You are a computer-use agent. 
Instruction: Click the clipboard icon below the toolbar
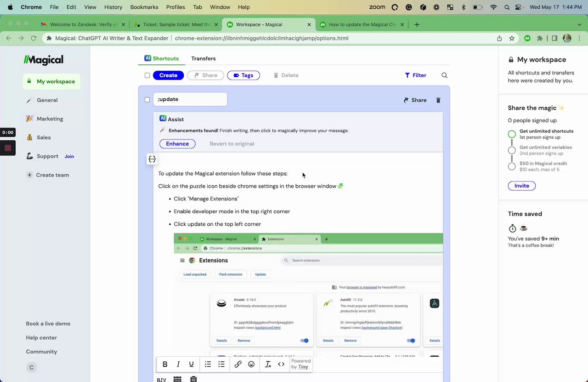(x=193, y=379)
